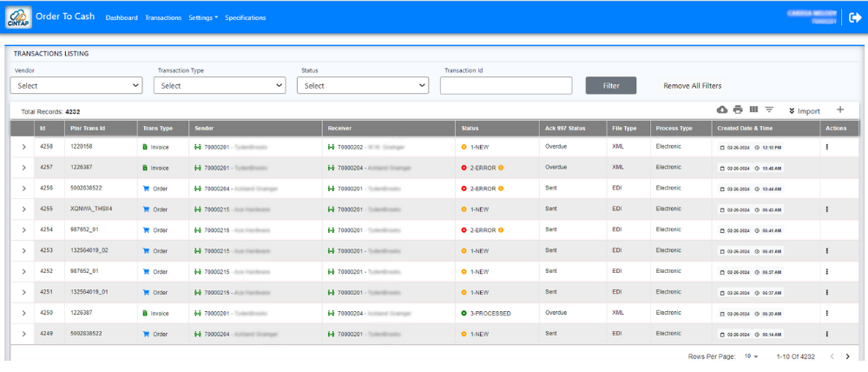Click the Order To Cash title
This screenshot has height=372, width=868.
point(67,16)
